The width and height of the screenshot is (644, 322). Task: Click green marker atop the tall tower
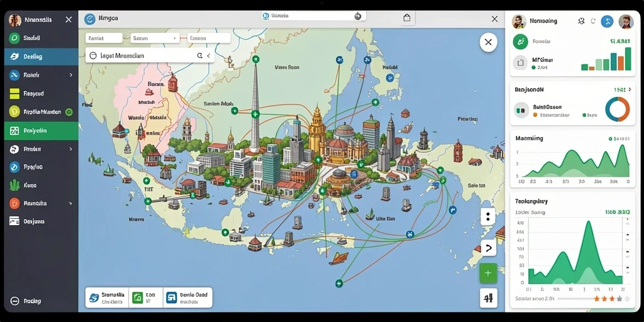[255, 59]
